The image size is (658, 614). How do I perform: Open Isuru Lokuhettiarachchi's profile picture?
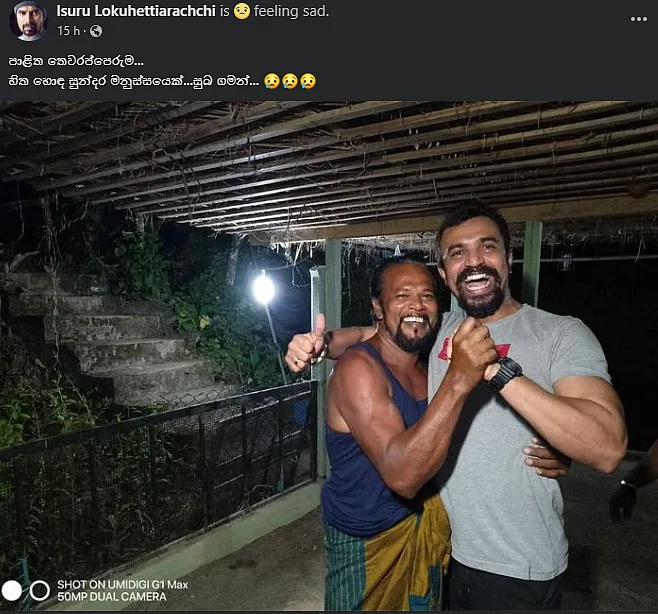coord(28,21)
